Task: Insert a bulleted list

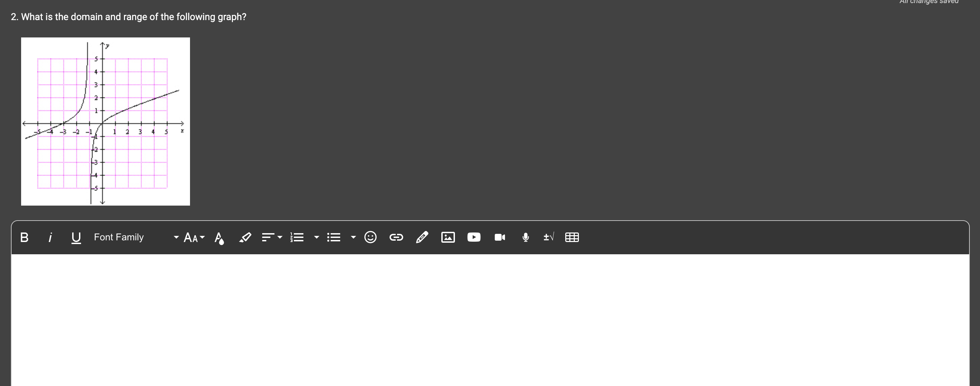Action: [x=334, y=237]
